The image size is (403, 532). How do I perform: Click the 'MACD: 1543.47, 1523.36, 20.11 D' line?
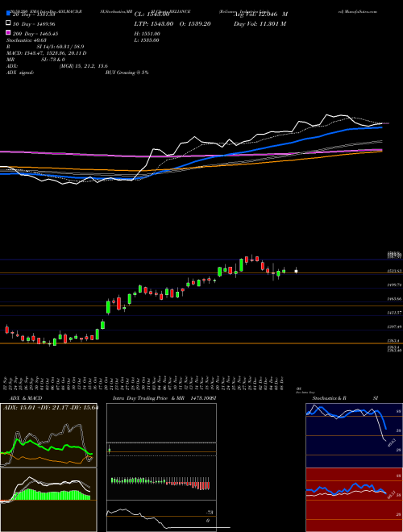point(47,53)
